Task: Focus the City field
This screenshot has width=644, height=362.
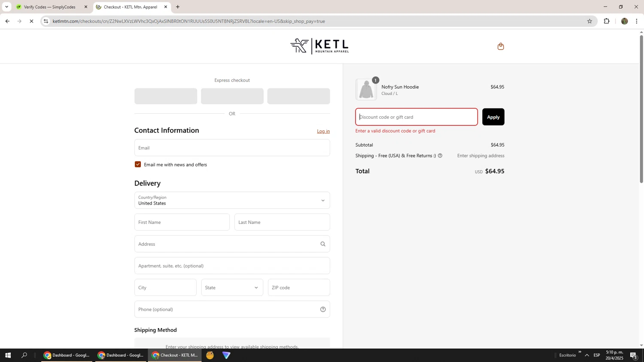Action: [165, 287]
